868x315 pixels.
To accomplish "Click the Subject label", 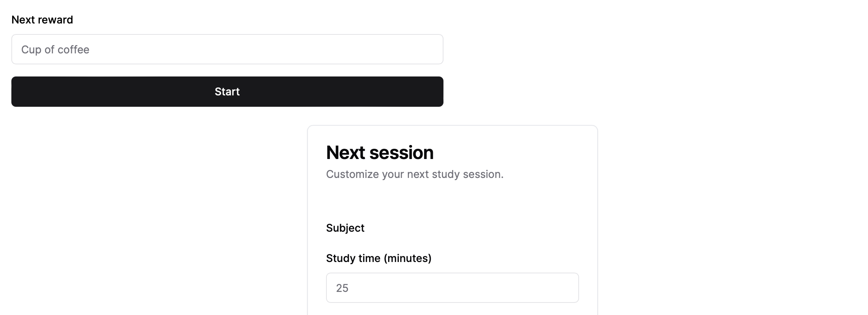I will (x=345, y=228).
